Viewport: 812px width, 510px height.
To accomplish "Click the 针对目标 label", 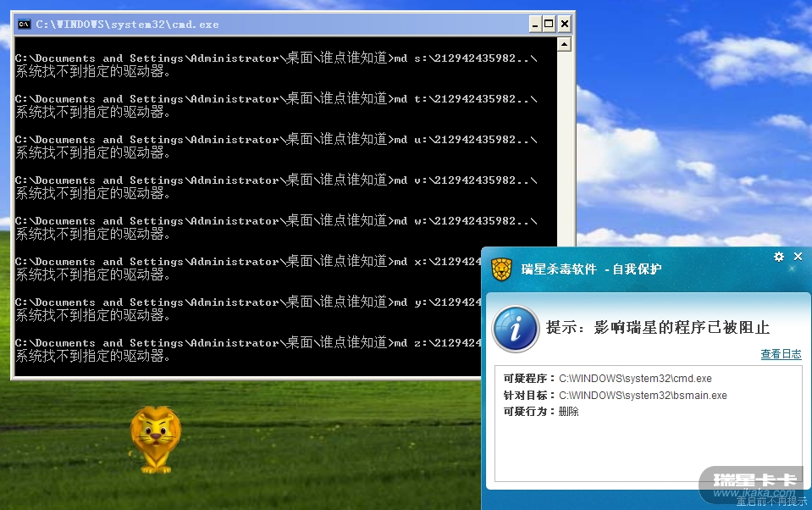I will [529, 396].
